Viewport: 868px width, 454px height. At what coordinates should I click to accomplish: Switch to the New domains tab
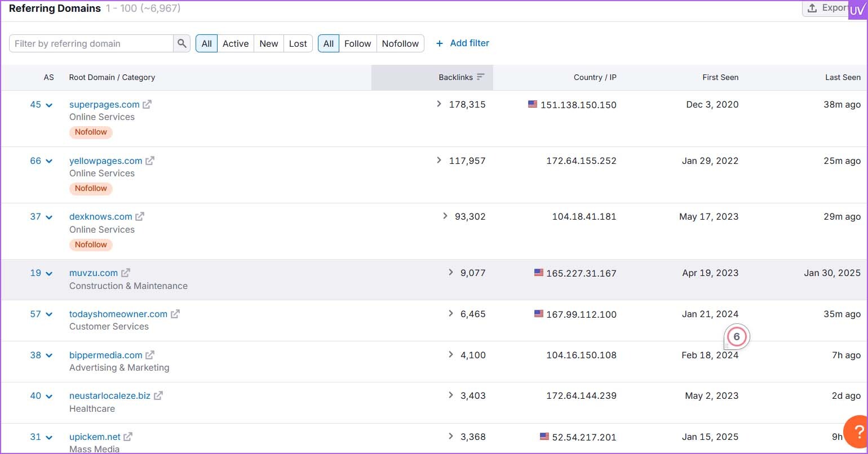point(269,43)
